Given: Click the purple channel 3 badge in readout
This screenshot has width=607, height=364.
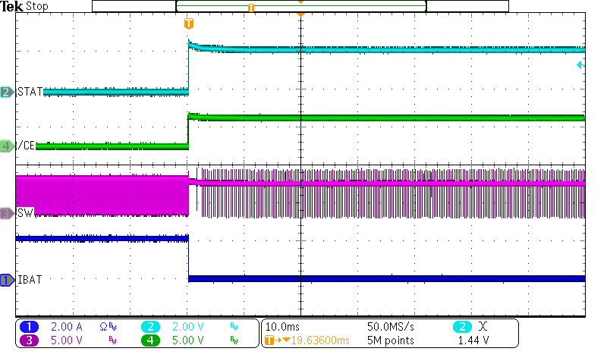Looking at the screenshot, I should tap(29, 340).
